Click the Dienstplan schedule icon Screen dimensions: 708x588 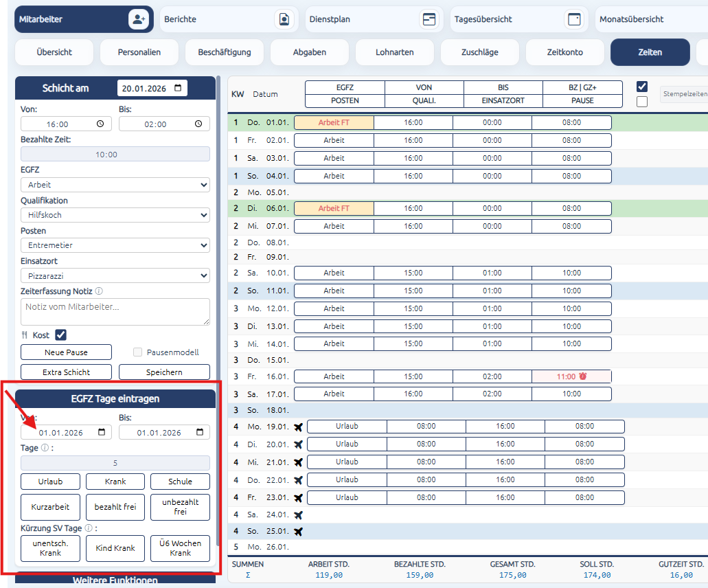tap(429, 19)
